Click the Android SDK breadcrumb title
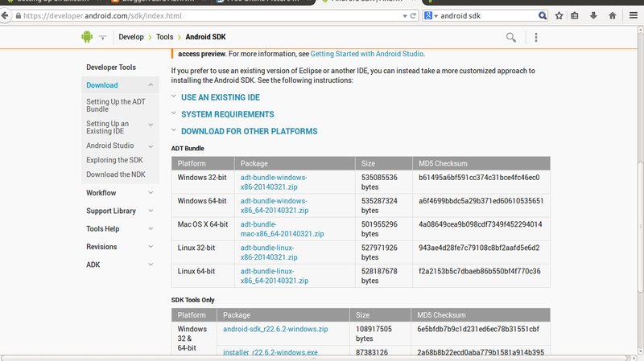Screen dimensions: 644x361 point(205,37)
